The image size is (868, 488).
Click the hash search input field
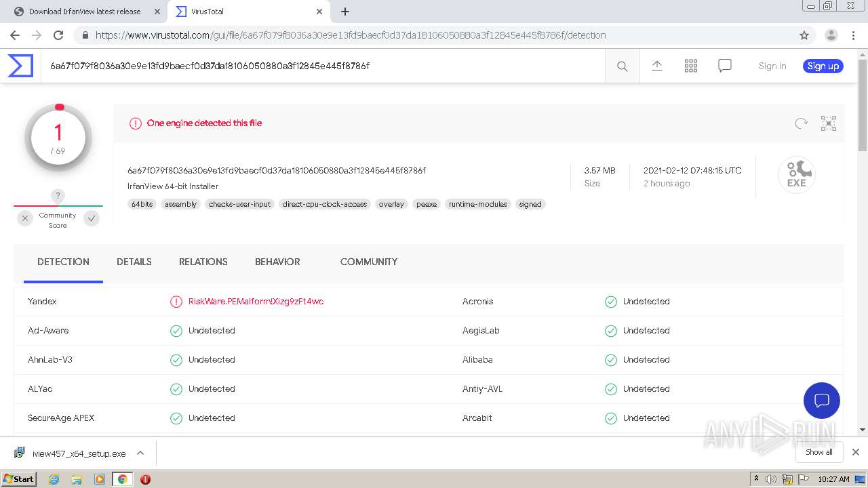pyautogui.click(x=322, y=66)
